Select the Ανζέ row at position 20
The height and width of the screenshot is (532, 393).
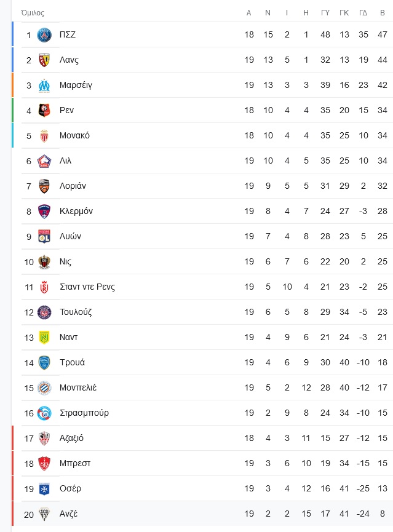202,514
